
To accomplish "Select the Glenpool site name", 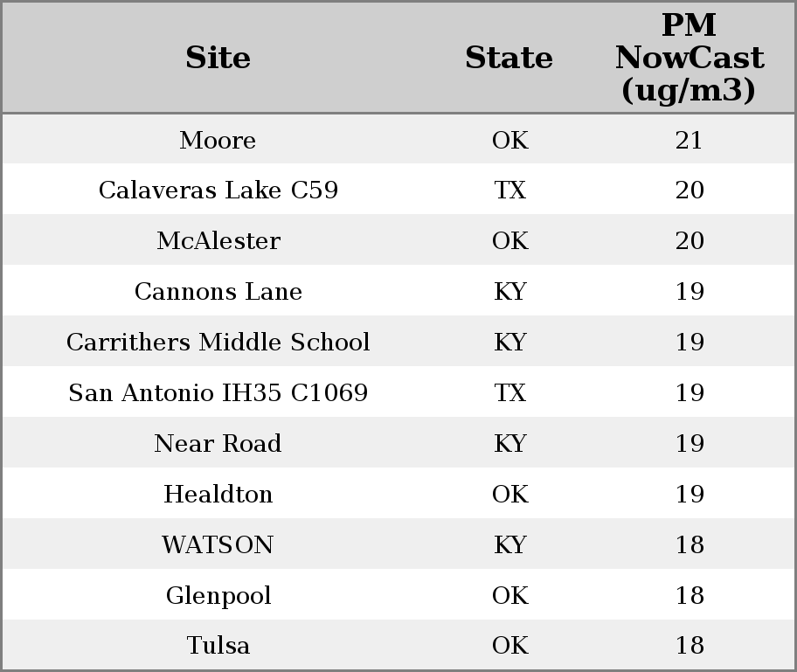I will (x=218, y=596).
